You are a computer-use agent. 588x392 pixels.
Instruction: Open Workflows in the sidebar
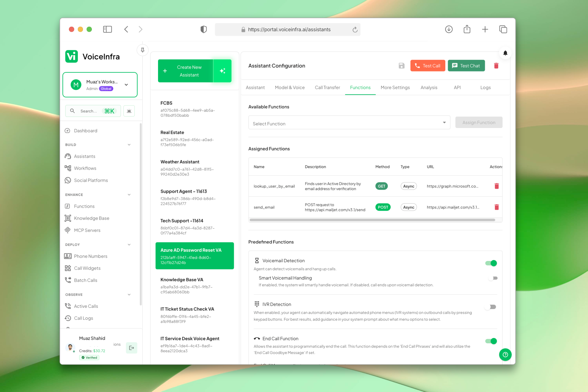tap(85, 168)
